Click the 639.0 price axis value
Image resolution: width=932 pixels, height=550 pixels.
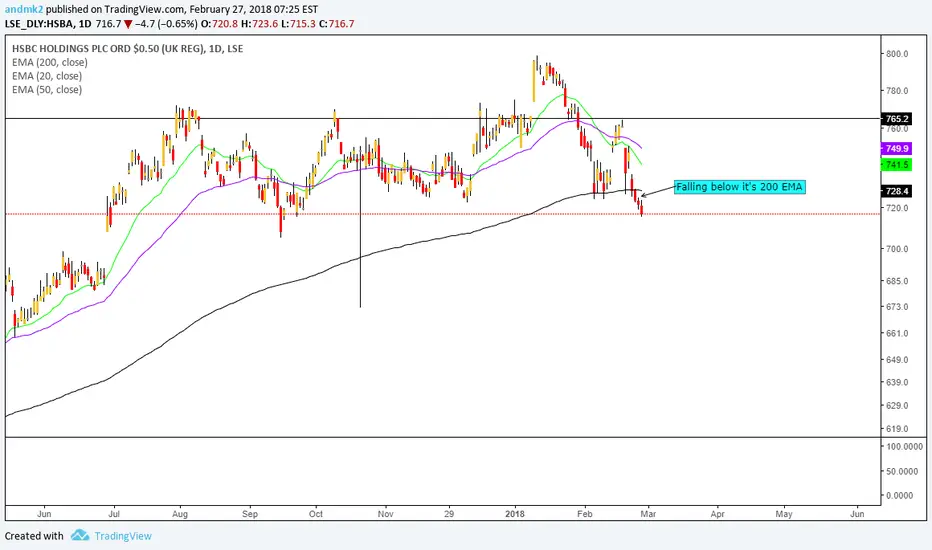pos(897,382)
